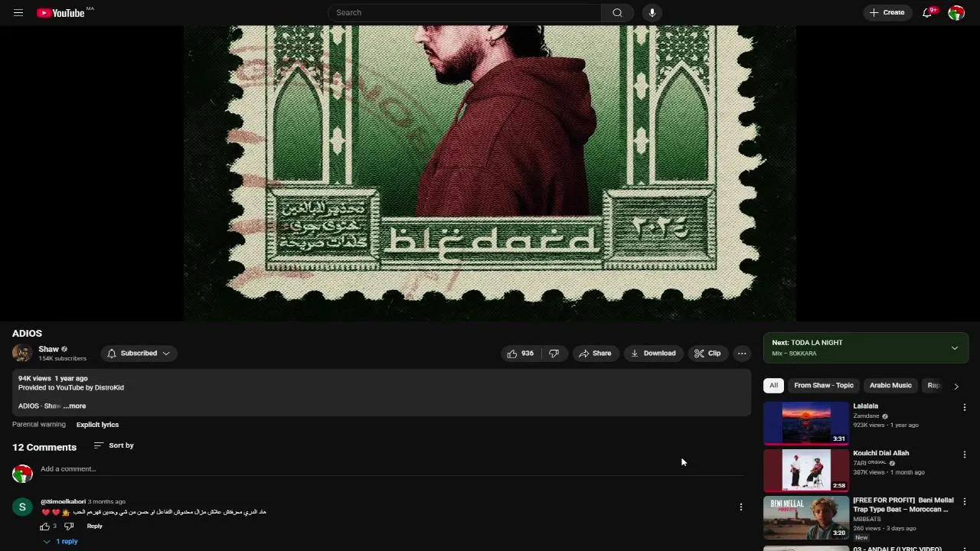Viewport: 980px width, 551px height.
Task: Click the 12 Comments heading
Action: [x=44, y=448]
